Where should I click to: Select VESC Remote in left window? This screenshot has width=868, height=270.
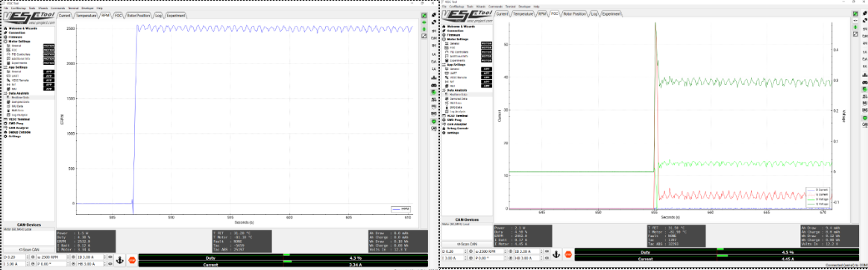point(20,81)
